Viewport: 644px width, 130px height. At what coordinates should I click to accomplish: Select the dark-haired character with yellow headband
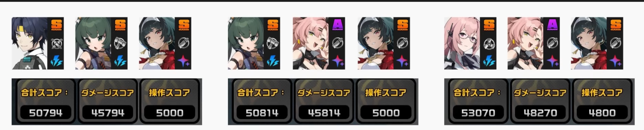tap(30, 43)
